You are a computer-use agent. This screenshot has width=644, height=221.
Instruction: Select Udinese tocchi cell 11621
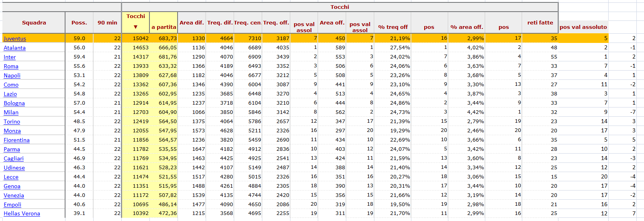(x=135, y=167)
